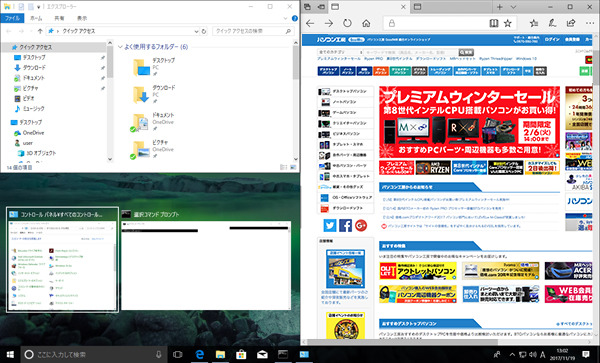
Task: Open Share ribbon tab in Explorer
Action: coord(59,18)
